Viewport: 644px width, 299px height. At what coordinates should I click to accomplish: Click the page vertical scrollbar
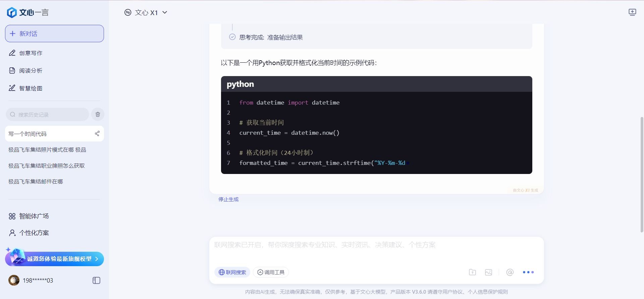(642, 174)
